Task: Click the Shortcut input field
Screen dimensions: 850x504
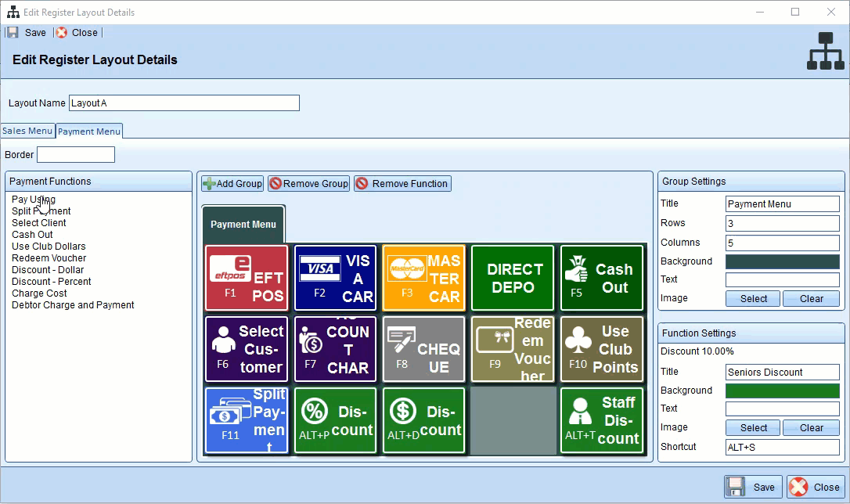Action: pos(782,447)
